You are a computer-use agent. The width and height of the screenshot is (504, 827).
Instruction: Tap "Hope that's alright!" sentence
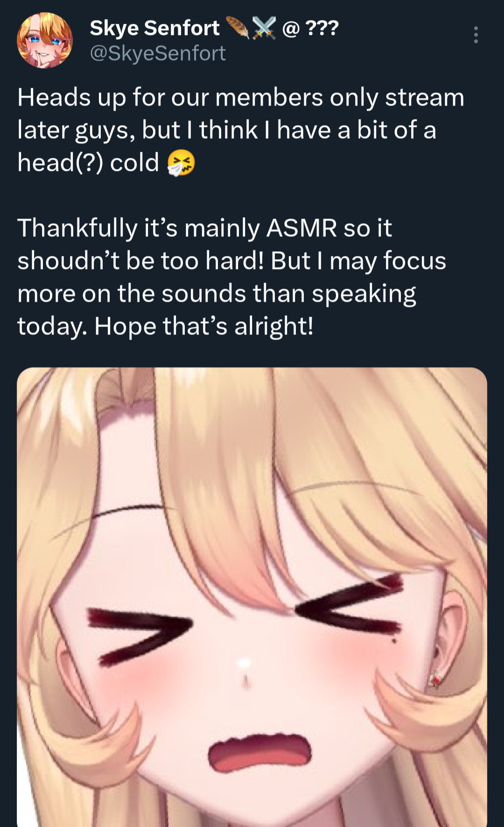pyautogui.click(x=204, y=326)
